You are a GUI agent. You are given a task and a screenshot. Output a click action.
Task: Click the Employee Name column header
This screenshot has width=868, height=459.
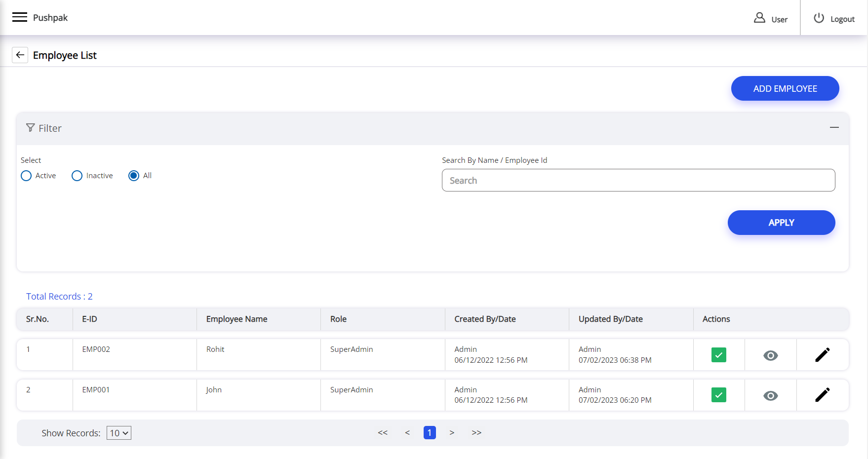point(237,319)
